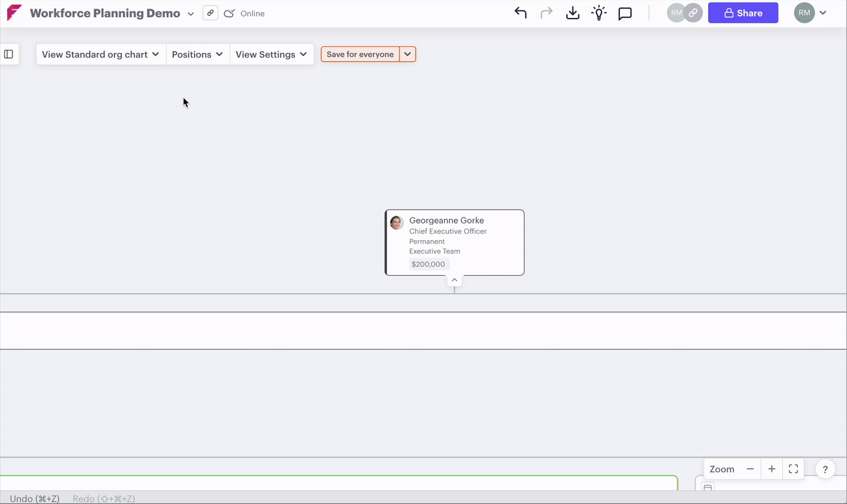This screenshot has width=847, height=504.
Task: Expand the Workforce Planning Demo title menu
Action: click(191, 13)
